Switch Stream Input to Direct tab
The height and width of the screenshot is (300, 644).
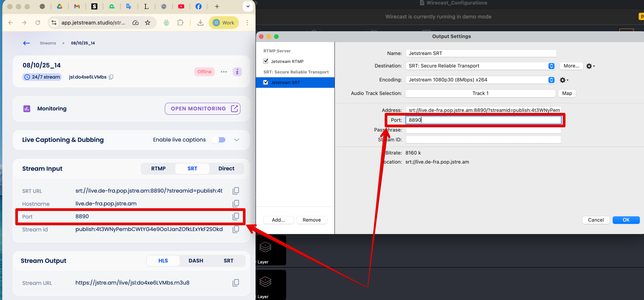tap(226, 169)
